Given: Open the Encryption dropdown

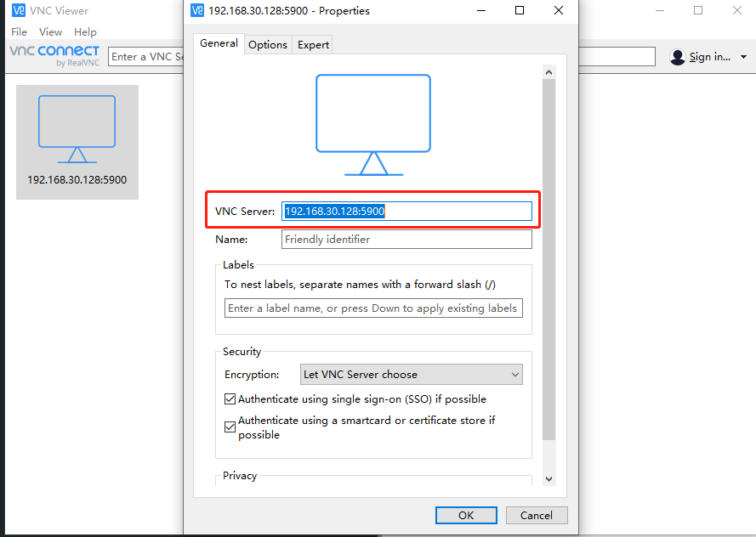Looking at the screenshot, I should point(412,375).
